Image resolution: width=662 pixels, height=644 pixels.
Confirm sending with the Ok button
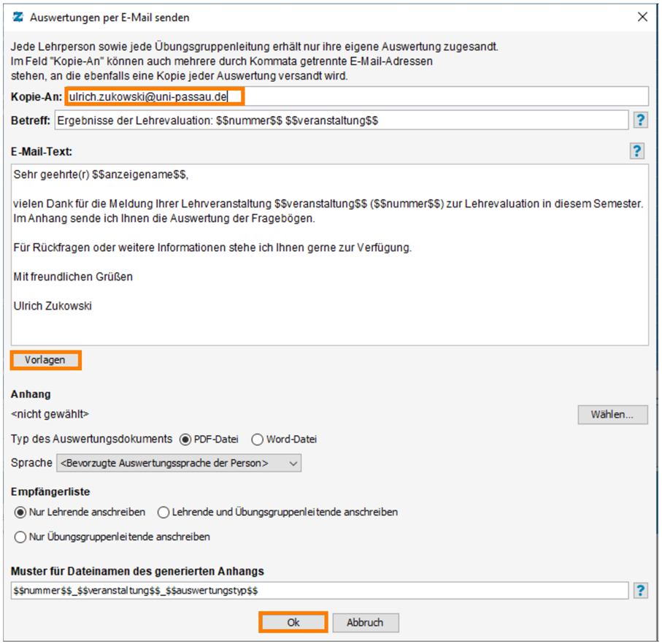pos(293,623)
